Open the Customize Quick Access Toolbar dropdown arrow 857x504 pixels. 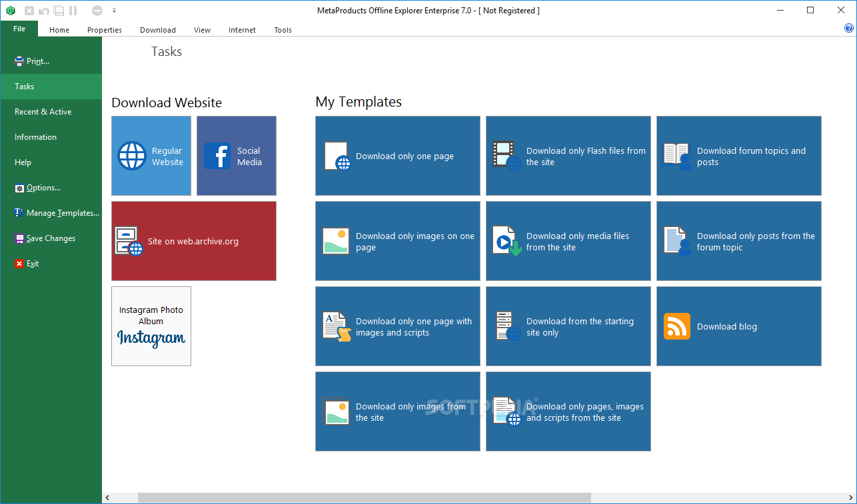[115, 11]
